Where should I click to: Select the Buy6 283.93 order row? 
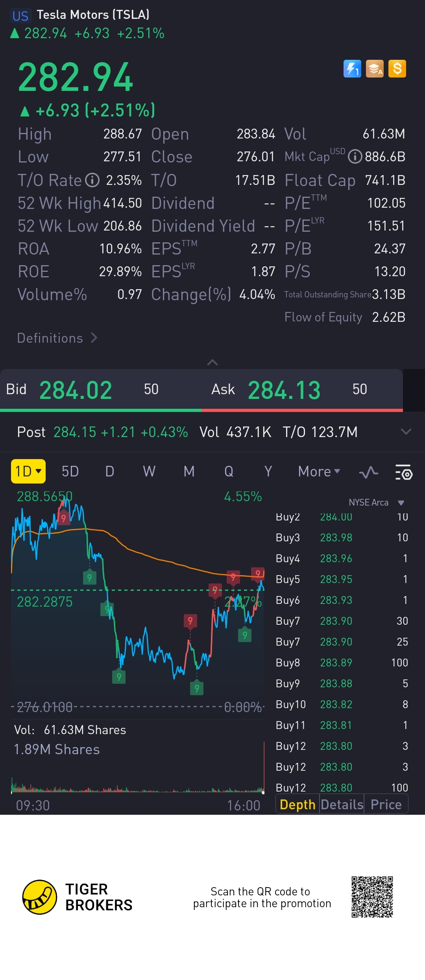342,600
